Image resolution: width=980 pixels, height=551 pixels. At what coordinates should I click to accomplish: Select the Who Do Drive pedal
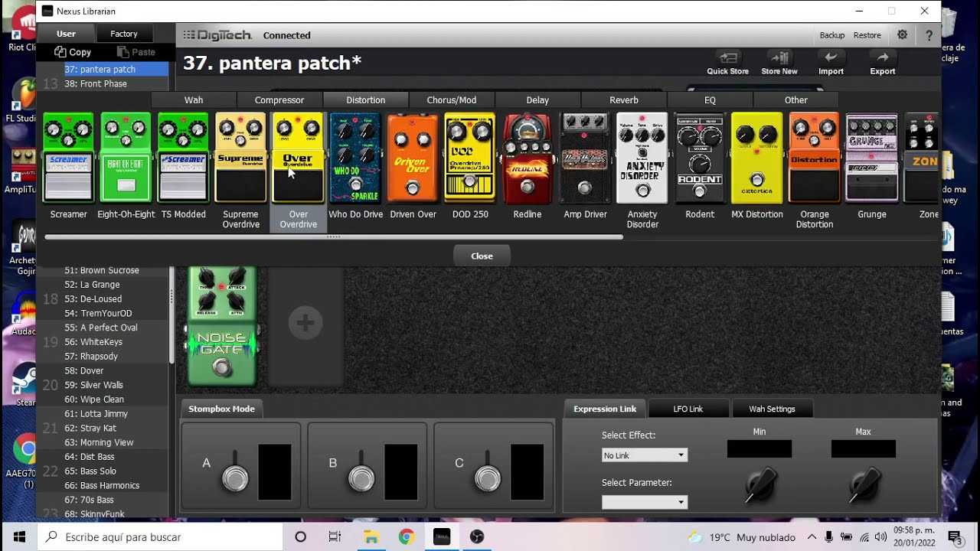[355, 158]
